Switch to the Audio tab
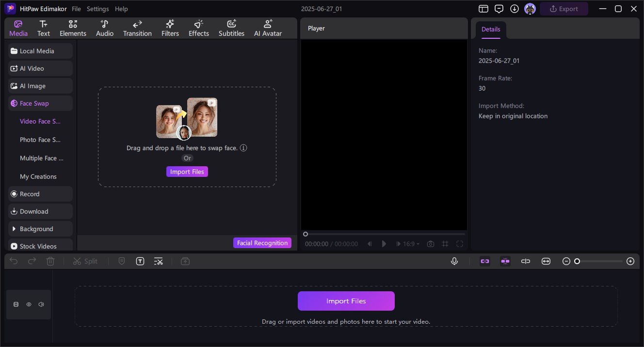 105,28
